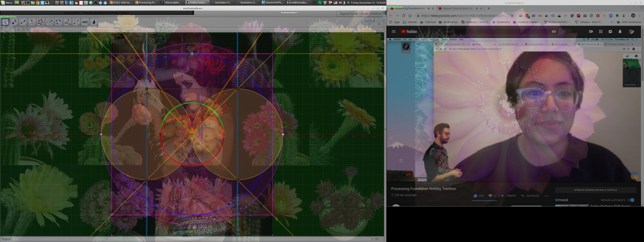Mute the Mozart Classical Music tab
The height and width of the screenshot is (242, 644).
(x=477, y=8)
